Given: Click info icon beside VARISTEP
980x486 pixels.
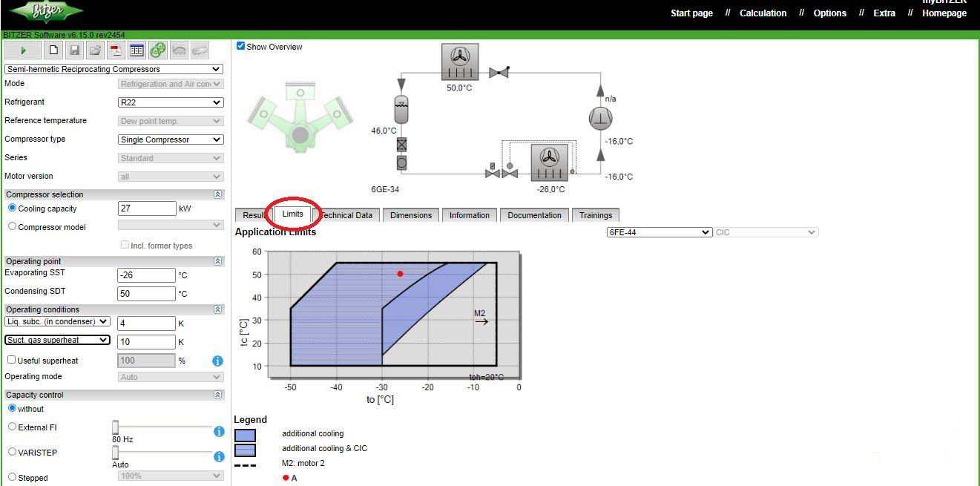Looking at the screenshot, I should [x=219, y=457].
